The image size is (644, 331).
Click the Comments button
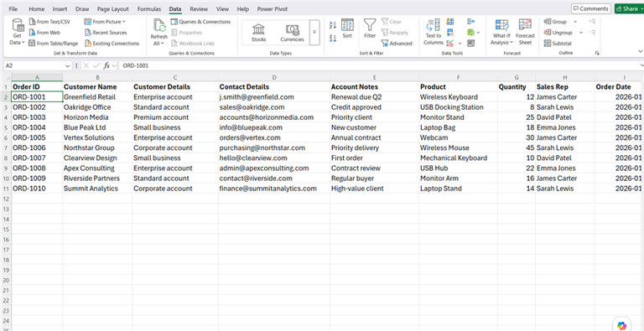591,8
